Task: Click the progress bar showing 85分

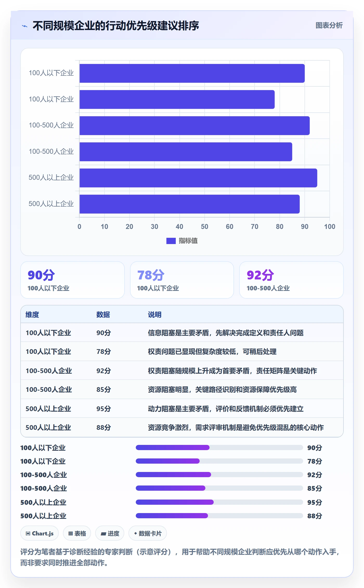Action: pos(219,488)
